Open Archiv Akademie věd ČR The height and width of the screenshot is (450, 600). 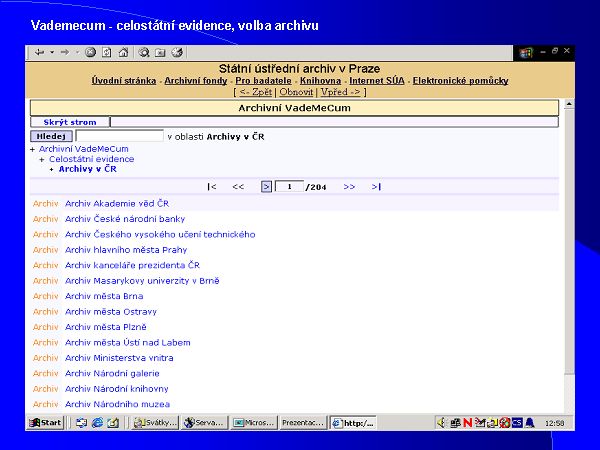(117, 204)
